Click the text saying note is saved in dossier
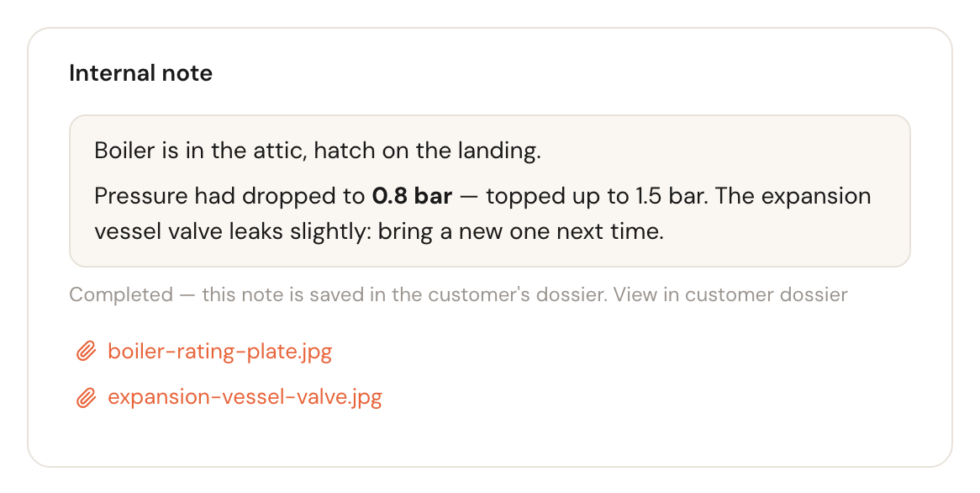Viewport: 980px width, 493px height. (x=404, y=294)
